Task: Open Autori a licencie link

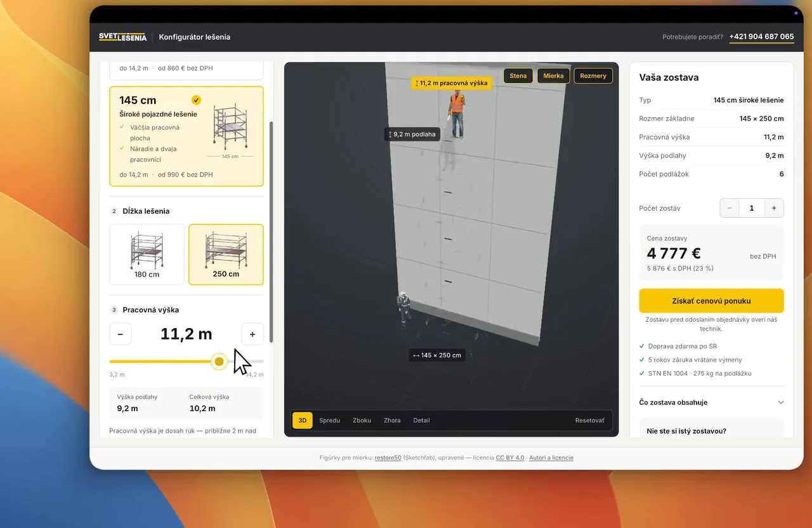Action: [x=551, y=458]
